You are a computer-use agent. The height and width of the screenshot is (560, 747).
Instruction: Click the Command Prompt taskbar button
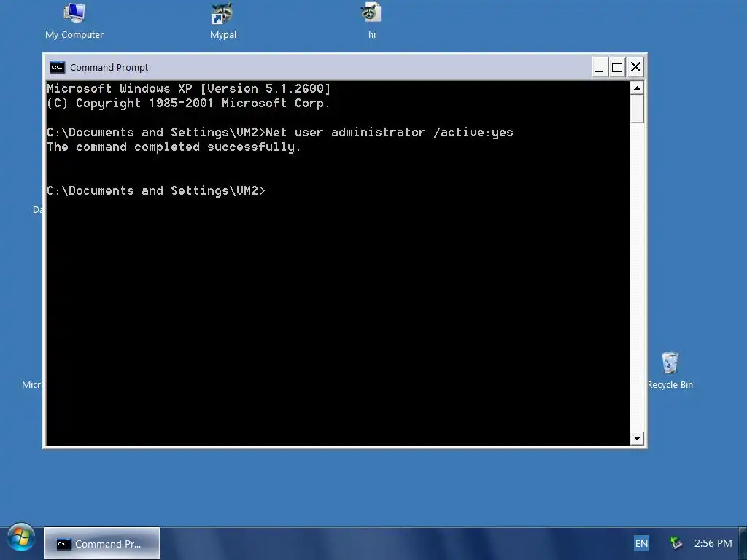click(x=102, y=543)
